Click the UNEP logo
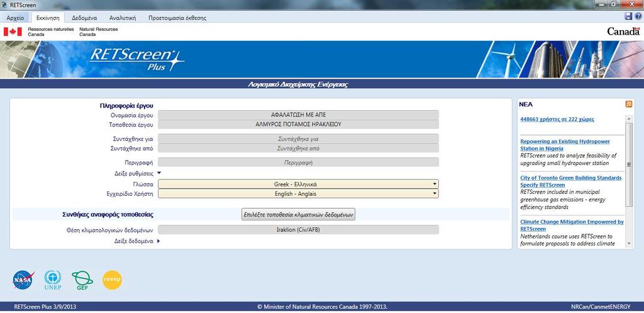The width and height of the screenshot is (644, 313). (53, 280)
